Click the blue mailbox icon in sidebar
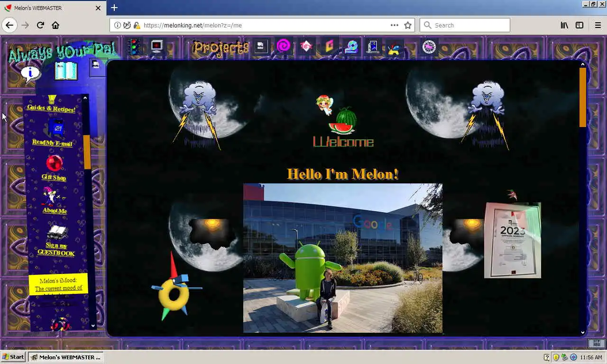The image size is (607, 364). (x=56, y=128)
